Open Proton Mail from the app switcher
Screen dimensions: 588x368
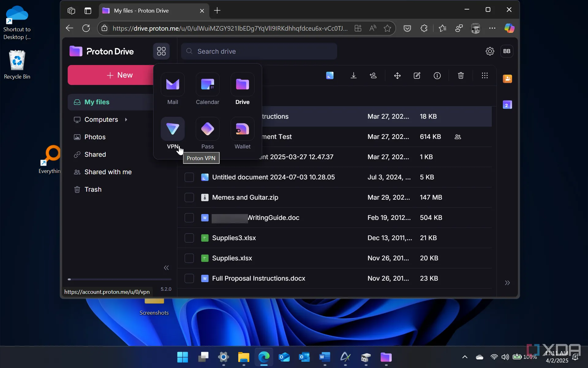(172, 89)
